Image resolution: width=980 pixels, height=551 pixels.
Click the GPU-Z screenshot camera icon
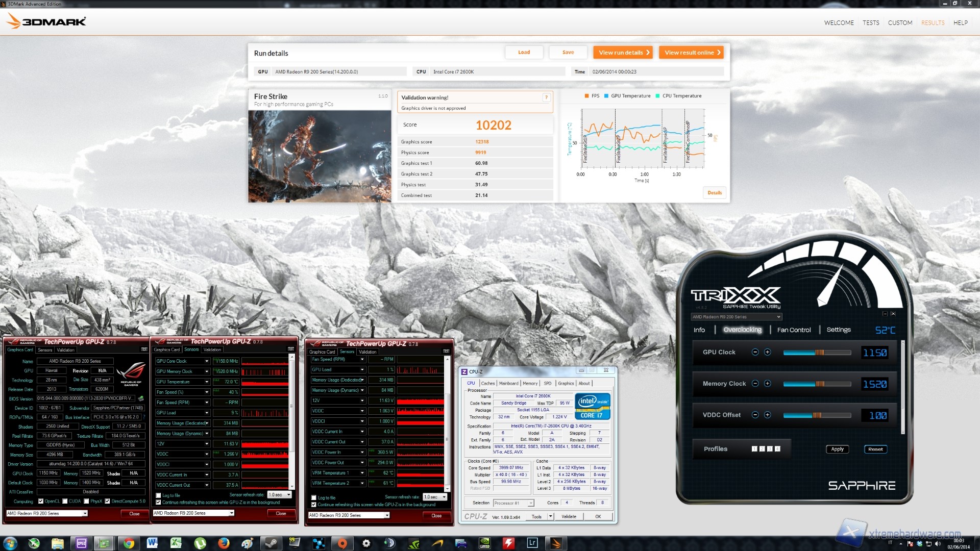point(144,349)
